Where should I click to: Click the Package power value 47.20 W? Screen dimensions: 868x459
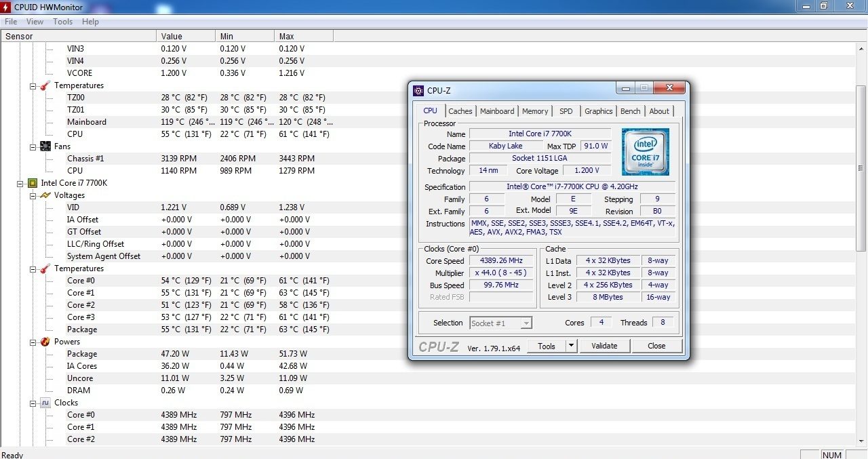pyautogui.click(x=175, y=354)
